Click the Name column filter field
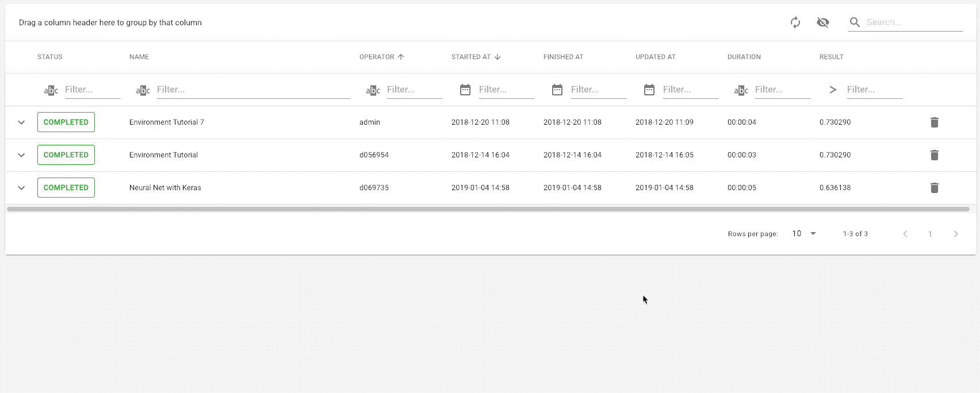Viewport: 980px width, 393px height. (253, 90)
